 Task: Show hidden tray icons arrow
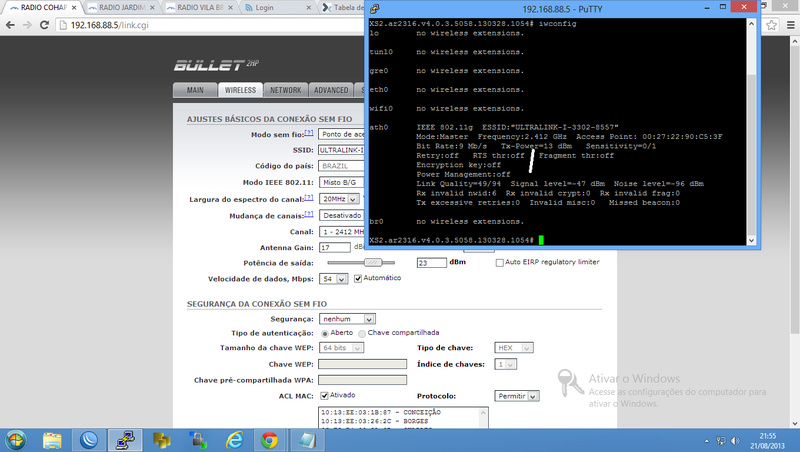point(707,441)
